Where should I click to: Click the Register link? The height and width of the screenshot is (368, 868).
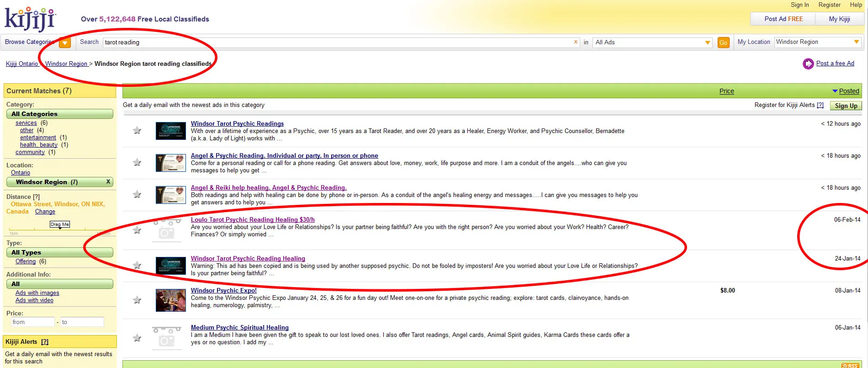(x=830, y=5)
